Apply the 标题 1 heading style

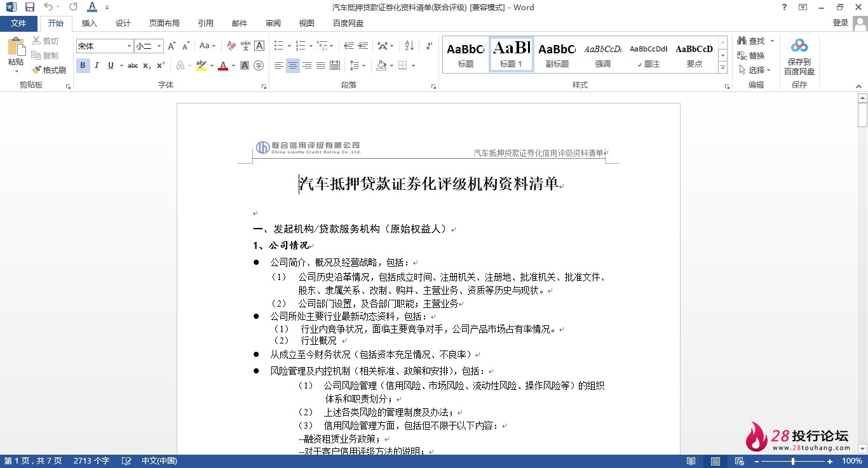[512, 55]
